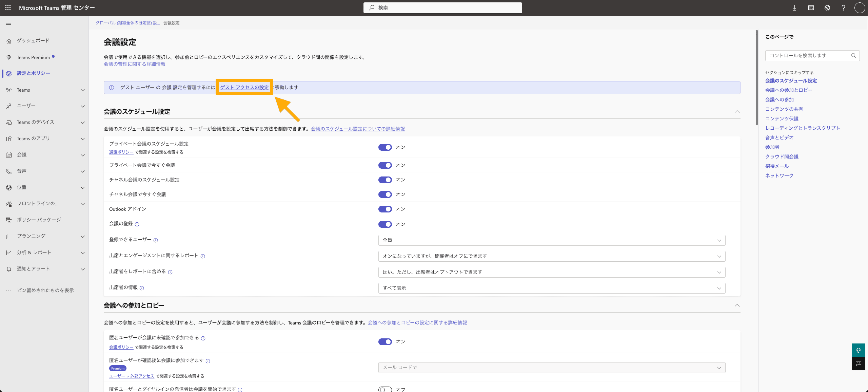Open the feedback chat button
This screenshot has width=868, height=392.
point(858,363)
